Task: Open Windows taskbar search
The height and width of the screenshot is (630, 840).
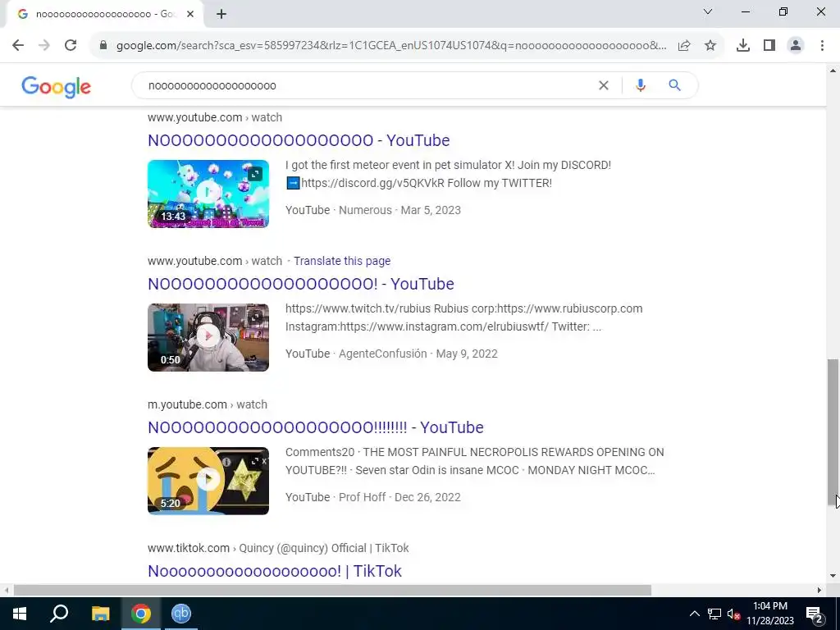Action: pos(59,614)
